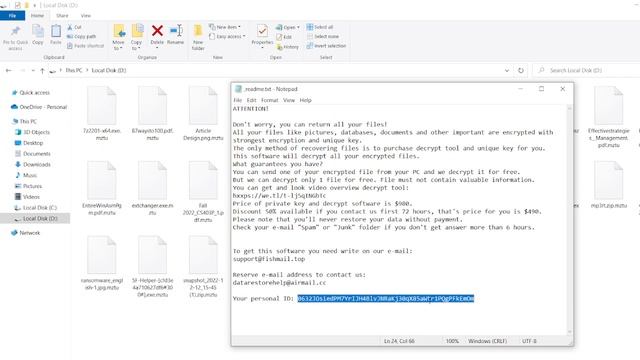Switch to the Share ribbon tab
This screenshot has height=360, width=640.
tap(62, 16)
